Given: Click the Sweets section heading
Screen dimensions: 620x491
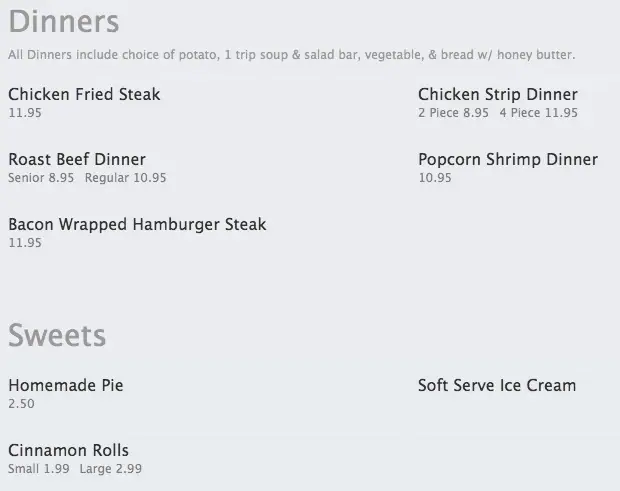Looking at the screenshot, I should tap(57, 335).
